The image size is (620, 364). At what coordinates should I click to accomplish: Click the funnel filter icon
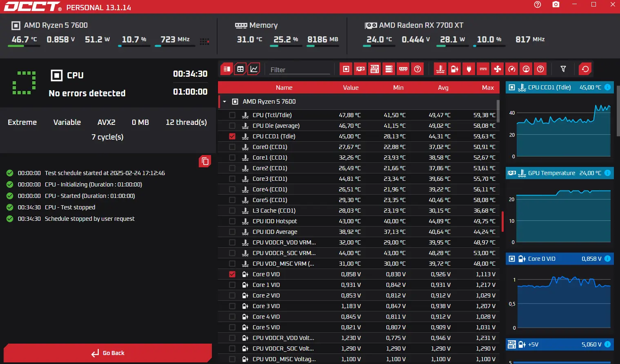pos(563,69)
